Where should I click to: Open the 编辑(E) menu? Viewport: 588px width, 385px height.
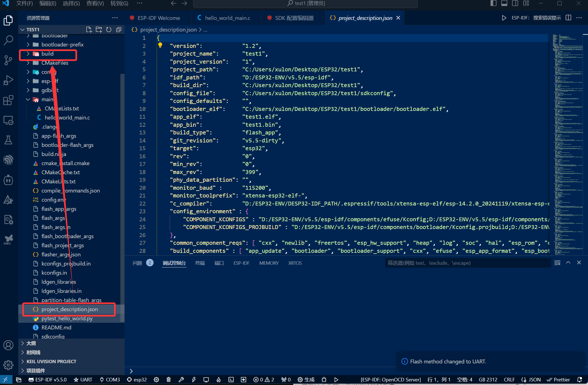pos(48,3)
